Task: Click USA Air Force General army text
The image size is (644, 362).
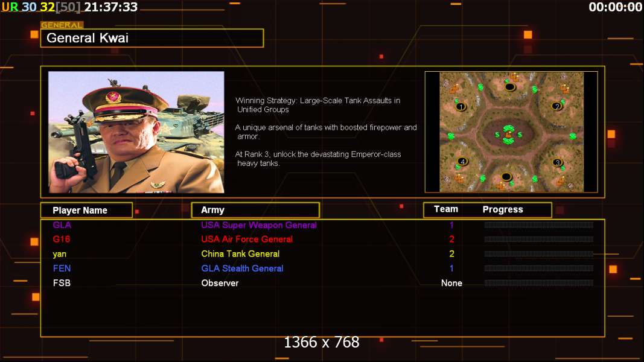Action: click(247, 240)
